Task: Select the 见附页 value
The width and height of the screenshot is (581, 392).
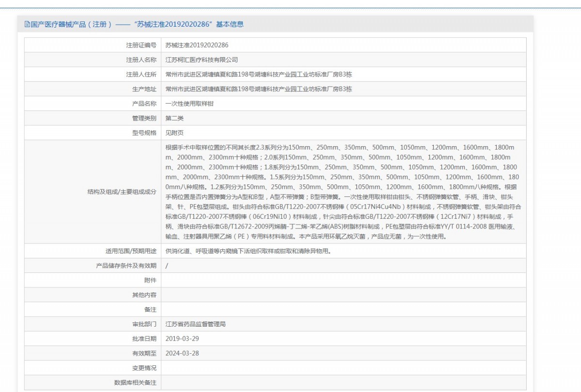Action: [174, 133]
